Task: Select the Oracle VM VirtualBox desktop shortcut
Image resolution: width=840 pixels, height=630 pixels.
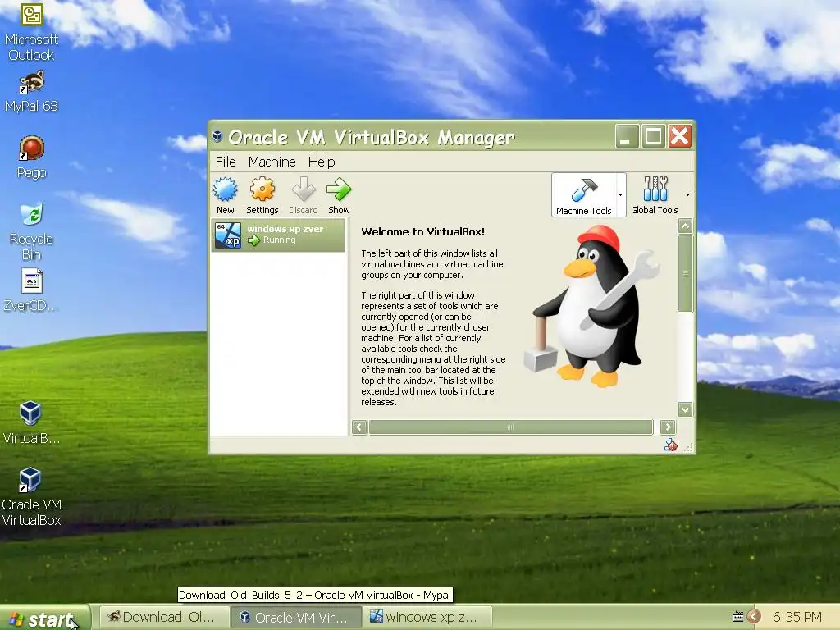Action: pyautogui.click(x=31, y=496)
